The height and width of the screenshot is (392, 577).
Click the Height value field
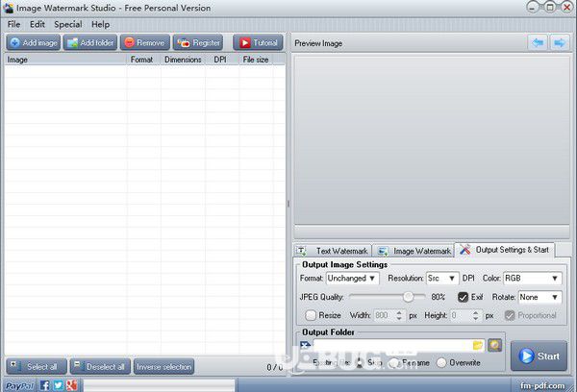462,315
